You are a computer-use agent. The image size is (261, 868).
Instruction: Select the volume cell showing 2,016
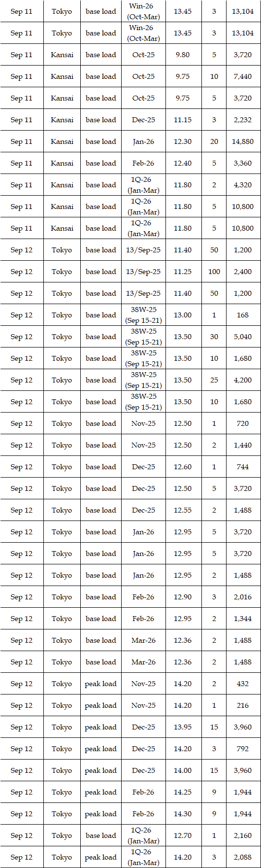click(243, 597)
